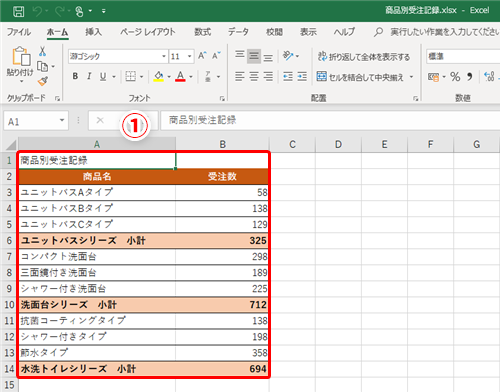Open the Customize Quick Access Toolbar arrow

(x=104, y=11)
